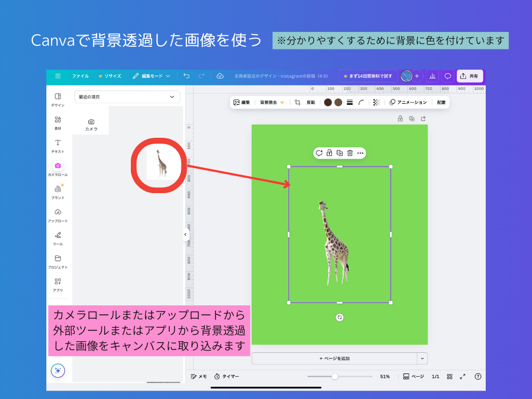Switch to grid view at bottom right

click(x=450, y=376)
